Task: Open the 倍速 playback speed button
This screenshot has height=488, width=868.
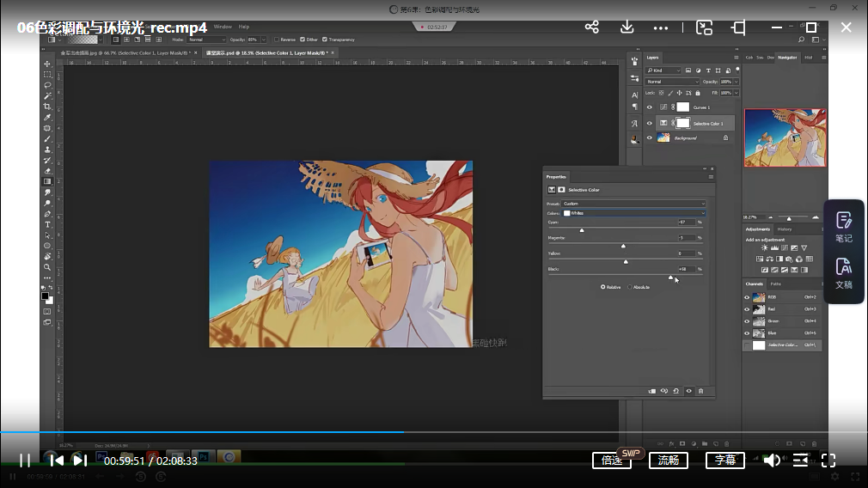Action: [x=612, y=461]
